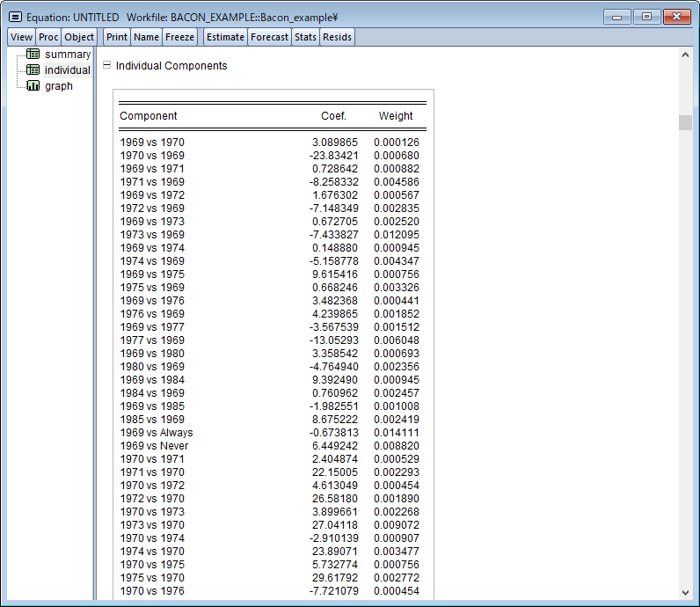This screenshot has height=607, width=700.
Task: Click the Name button
Action: [x=147, y=37]
